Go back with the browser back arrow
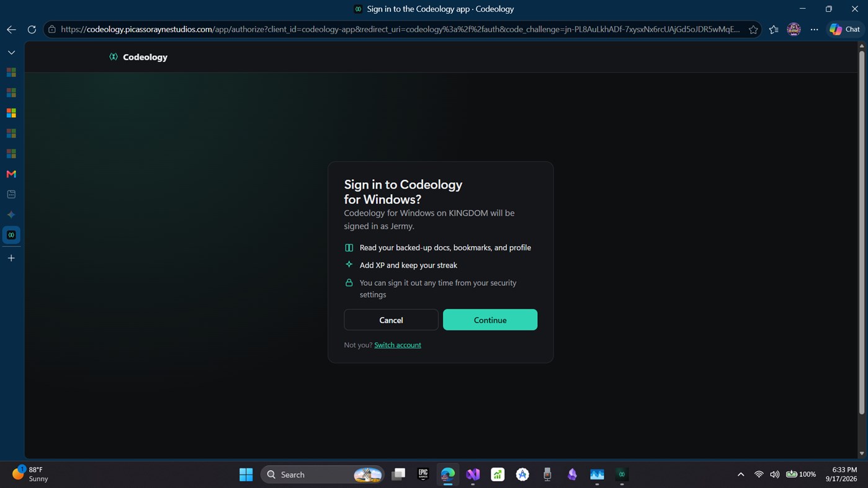Viewport: 868px width, 488px height. tap(11, 29)
